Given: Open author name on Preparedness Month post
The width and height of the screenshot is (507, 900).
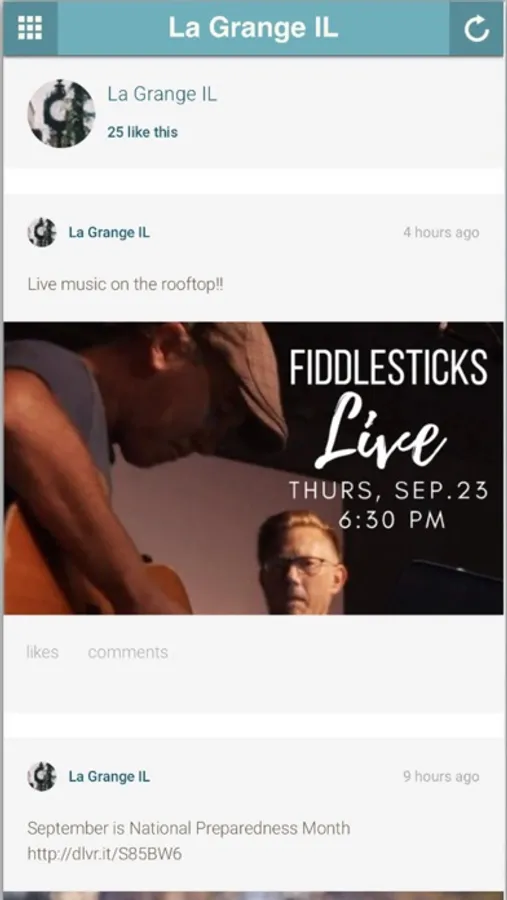Looking at the screenshot, I should [109, 777].
